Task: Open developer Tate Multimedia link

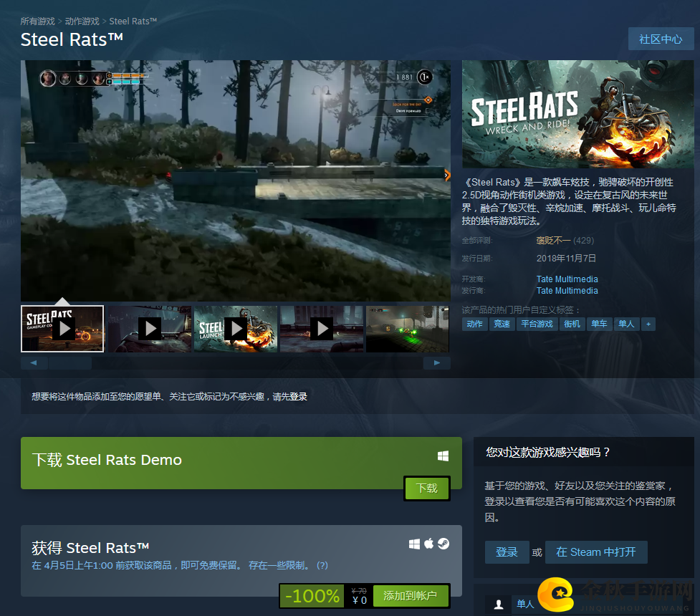Action: pyautogui.click(x=567, y=279)
